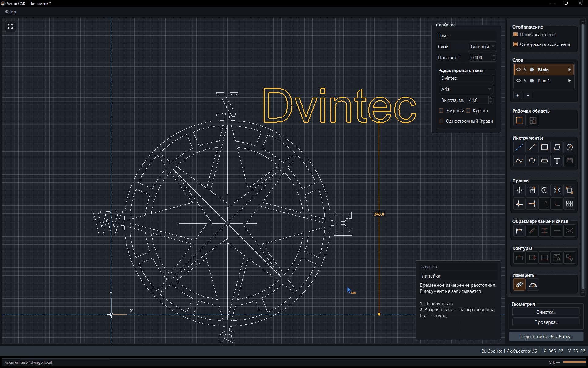Decrease the Высота text height
The height and width of the screenshot is (368, 588).
click(491, 102)
